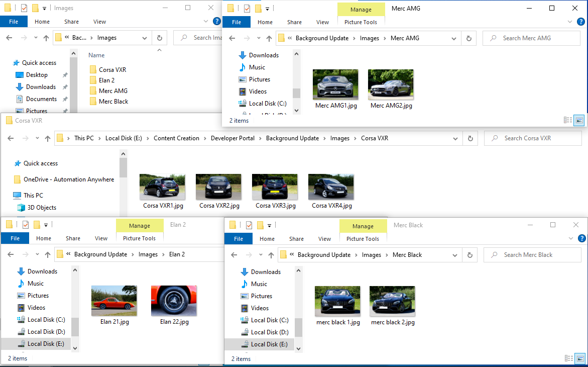The height and width of the screenshot is (367, 588).
Task: Select Merc AMG2.jpg image
Action: [x=391, y=84]
